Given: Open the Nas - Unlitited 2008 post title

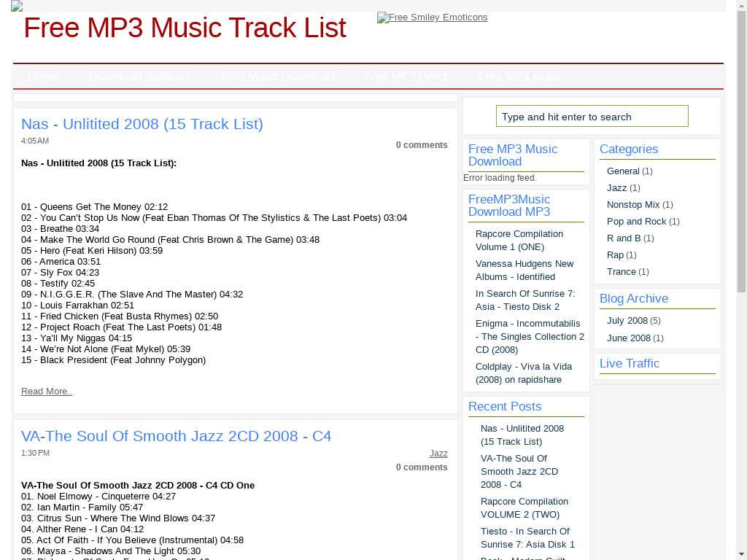Looking at the screenshot, I should pos(142,124).
